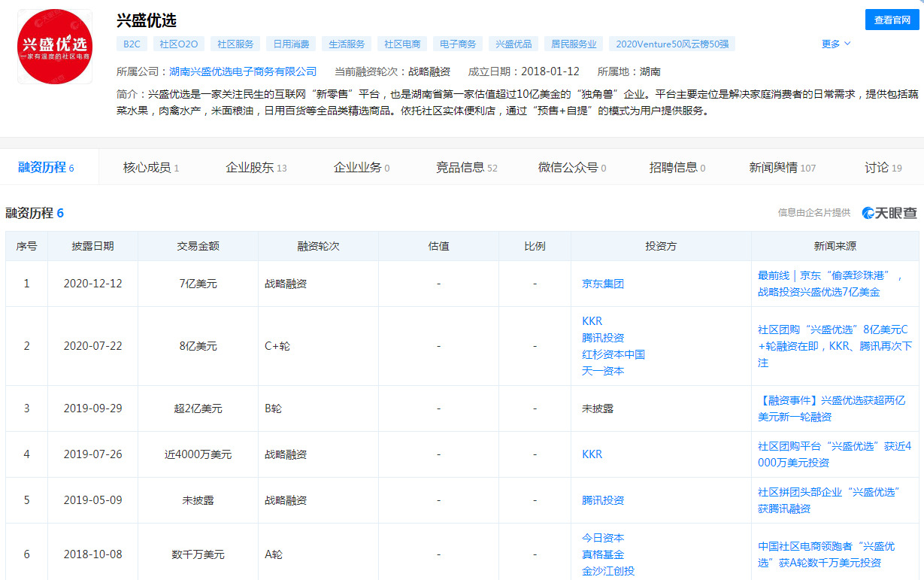Click the 超2亿美元 amount cell
Viewport: 924px width, 580px height.
click(x=198, y=408)
